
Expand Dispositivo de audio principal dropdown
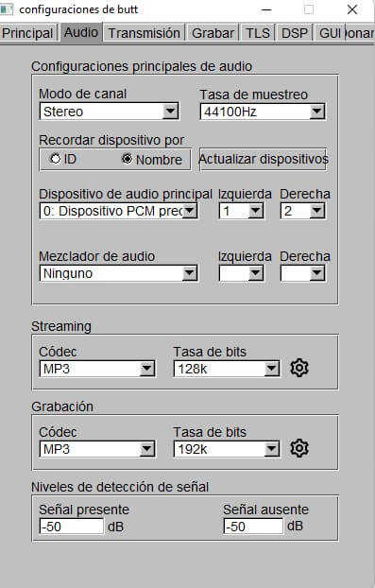pyautogui.click(x=118, y=211)
